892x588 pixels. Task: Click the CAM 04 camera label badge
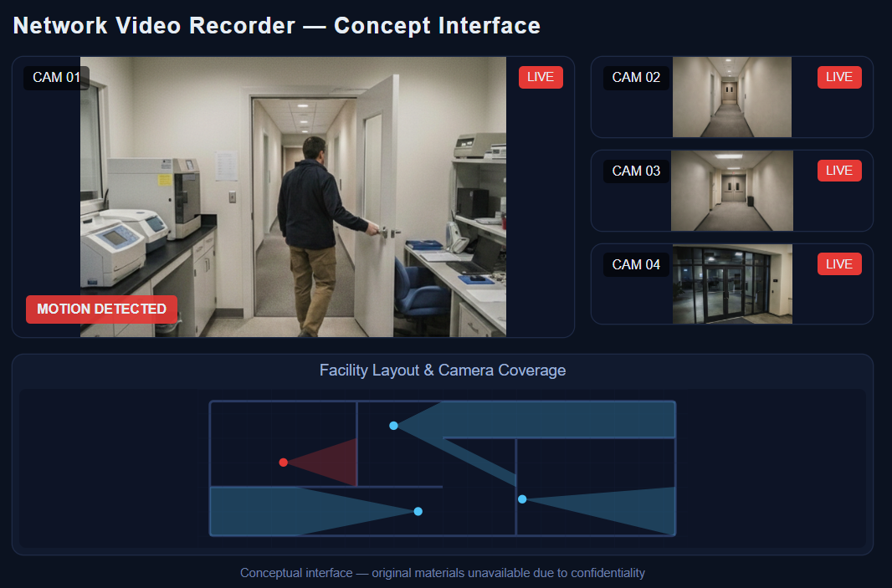coord(636,264)
